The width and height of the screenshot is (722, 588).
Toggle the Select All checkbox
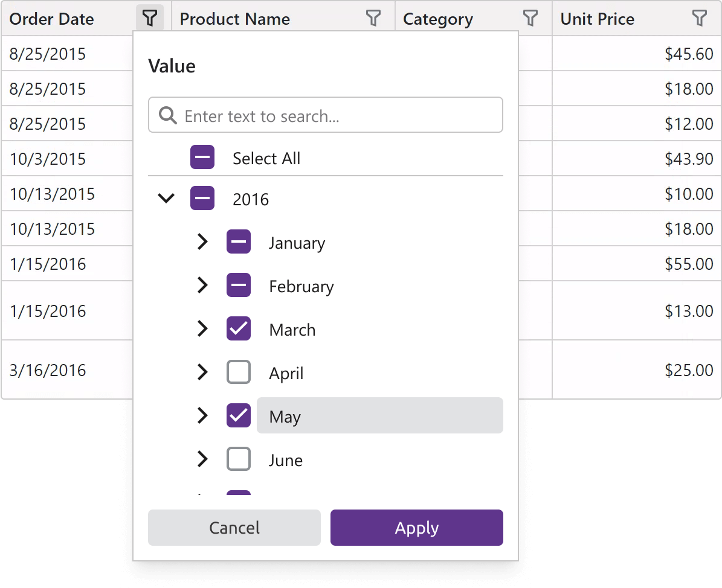coord(202,157)
